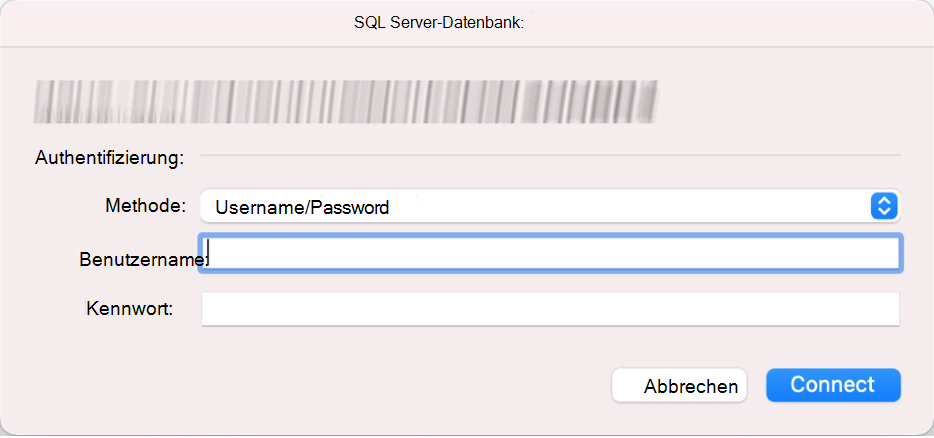934x438 pixels.
Task: Click the middle of the Methode selector
Action: coord(550,206)
